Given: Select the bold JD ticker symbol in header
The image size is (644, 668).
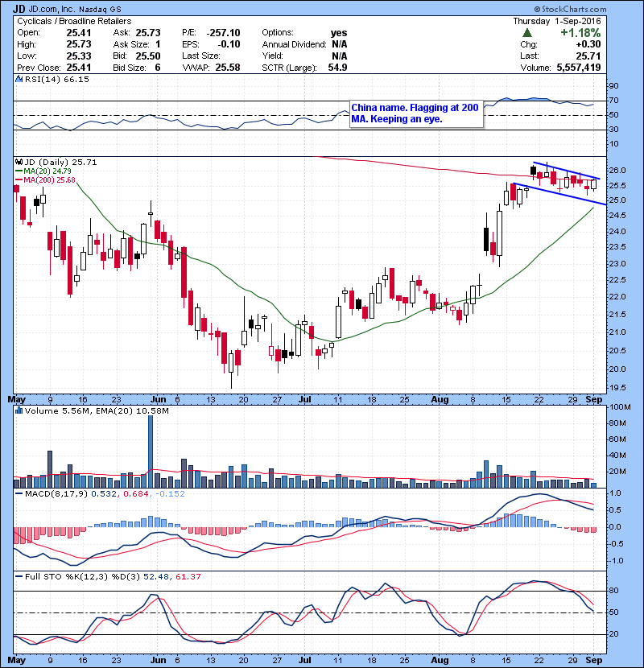Looking at the screenshot, I should tap(19, 9).
